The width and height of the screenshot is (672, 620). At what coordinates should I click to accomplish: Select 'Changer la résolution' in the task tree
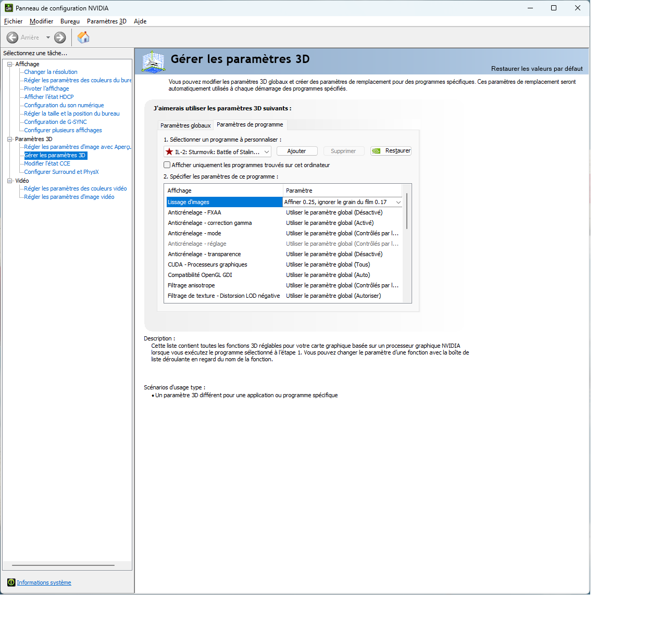51,72
